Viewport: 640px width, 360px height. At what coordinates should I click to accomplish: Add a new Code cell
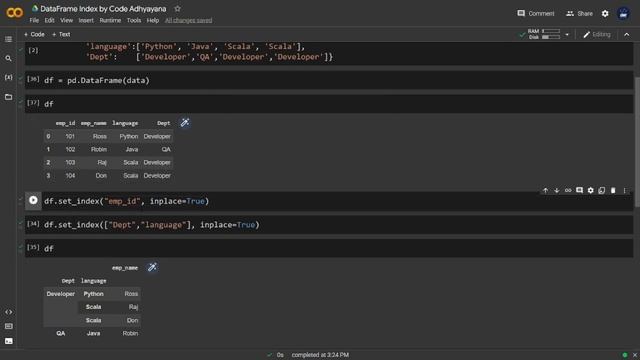[34, 34]
